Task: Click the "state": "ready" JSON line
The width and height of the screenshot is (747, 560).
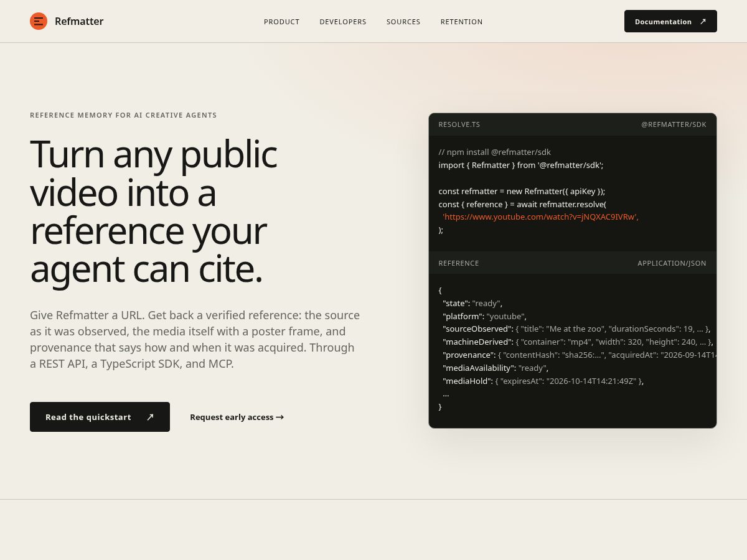Action: [x=472, y=303]
